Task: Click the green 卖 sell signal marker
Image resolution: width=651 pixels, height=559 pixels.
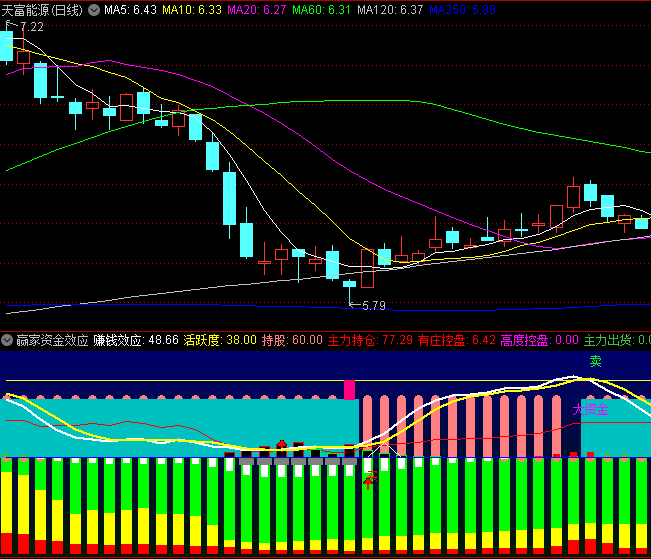Action: click(x=596, y=361)
